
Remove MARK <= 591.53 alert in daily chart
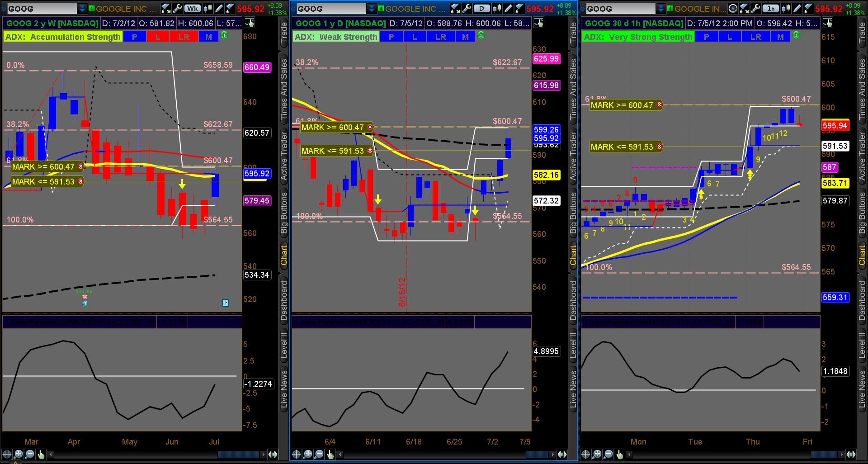[x=370, y=151]
